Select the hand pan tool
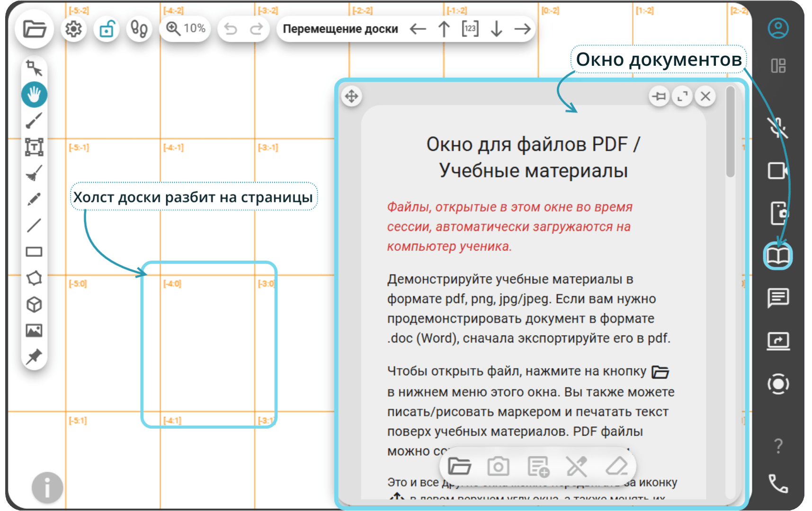 coord(34,95)
